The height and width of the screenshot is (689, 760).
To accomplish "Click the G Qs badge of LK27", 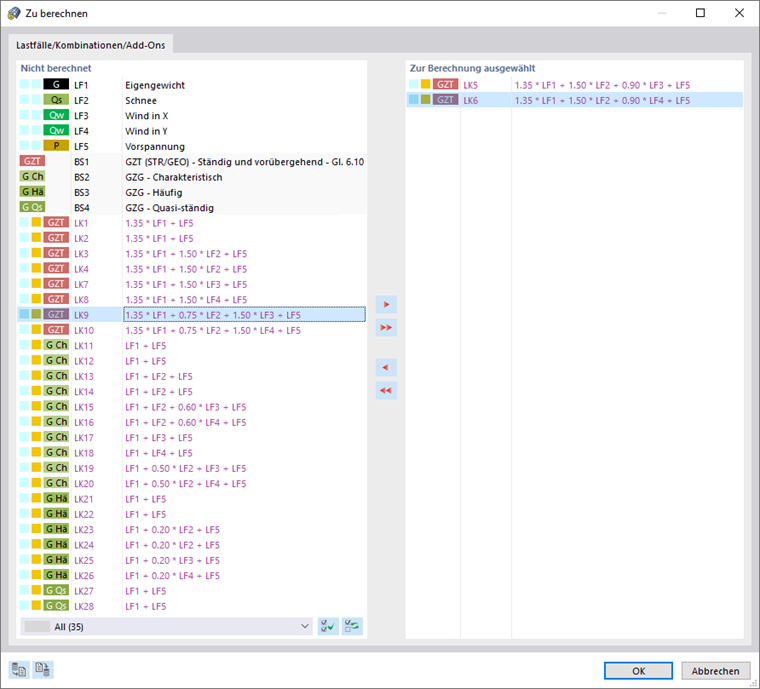I will pos(56,590).
